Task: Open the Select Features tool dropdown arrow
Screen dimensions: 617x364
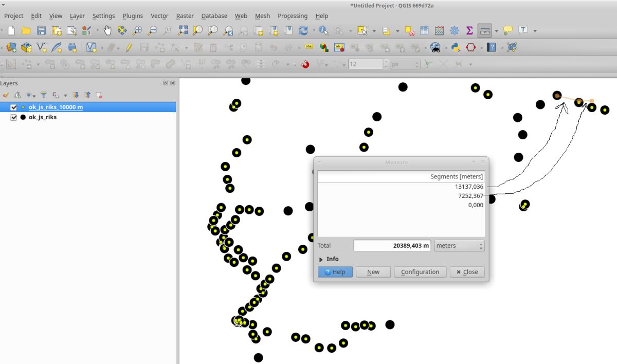Action: tap(374, 31)
